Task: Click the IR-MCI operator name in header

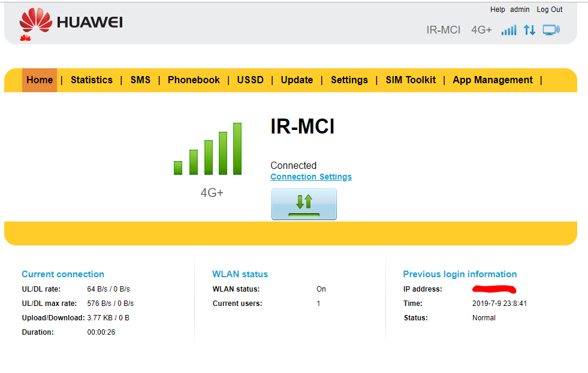Action: coord(444,30)
